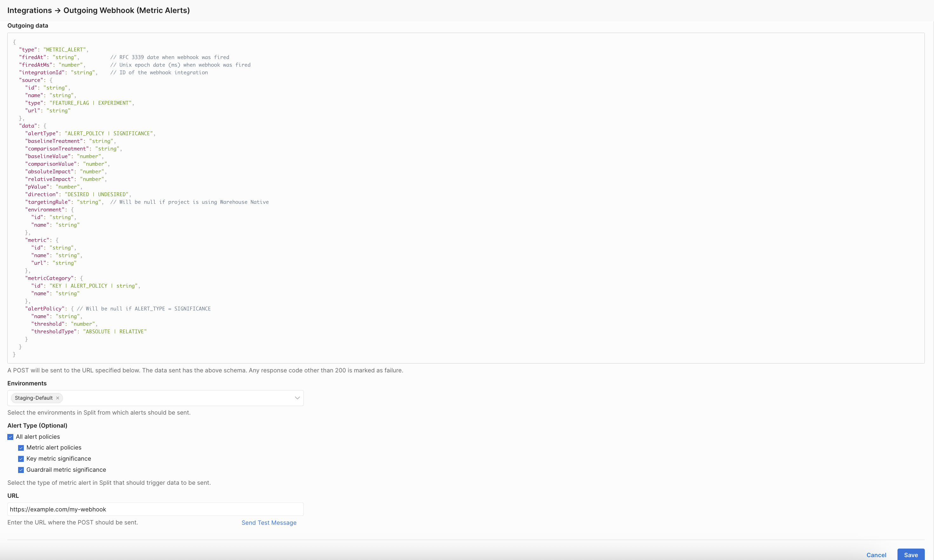Viewport: 934px width, 560px height.
Task: Click the "Key metric significance" label text
Action: pos(58,459)
